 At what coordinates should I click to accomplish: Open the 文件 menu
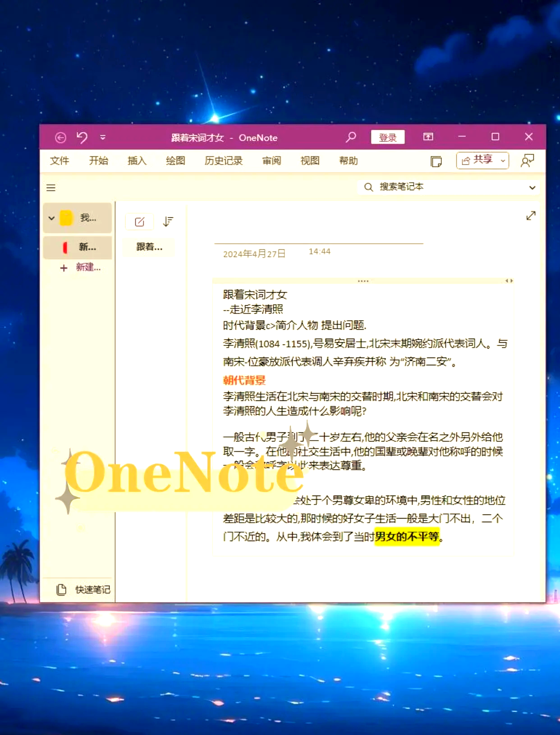60,161
